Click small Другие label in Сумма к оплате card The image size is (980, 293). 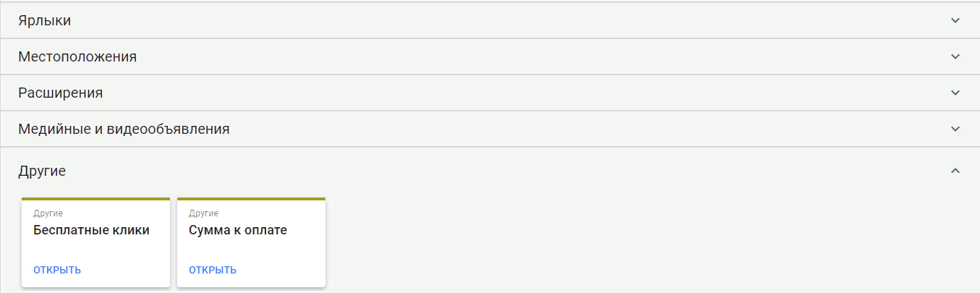coord(204,213)
